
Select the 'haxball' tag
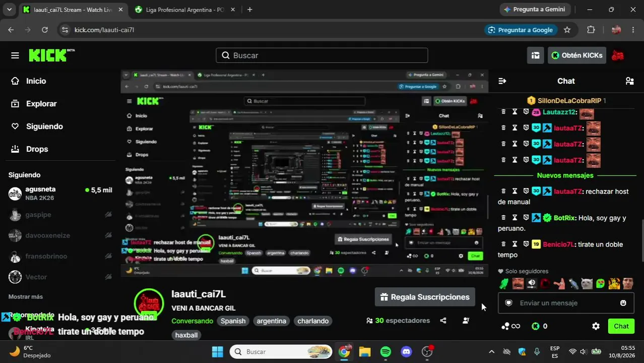186,335
